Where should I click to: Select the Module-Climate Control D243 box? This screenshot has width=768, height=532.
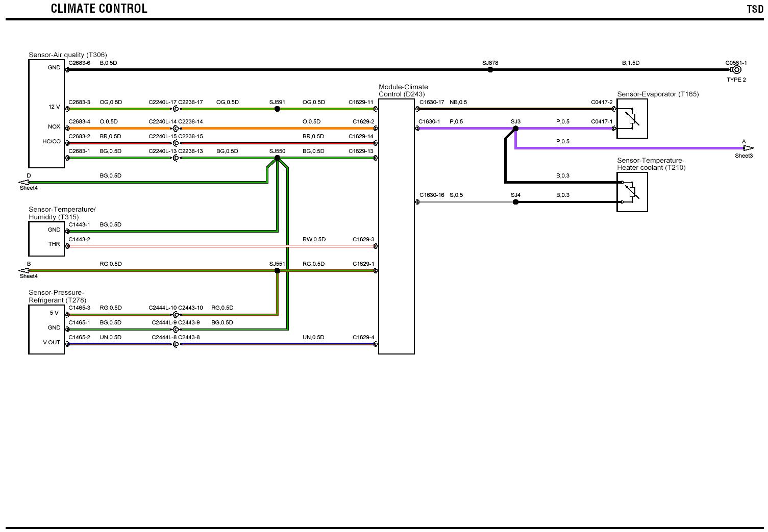(396, 226)
